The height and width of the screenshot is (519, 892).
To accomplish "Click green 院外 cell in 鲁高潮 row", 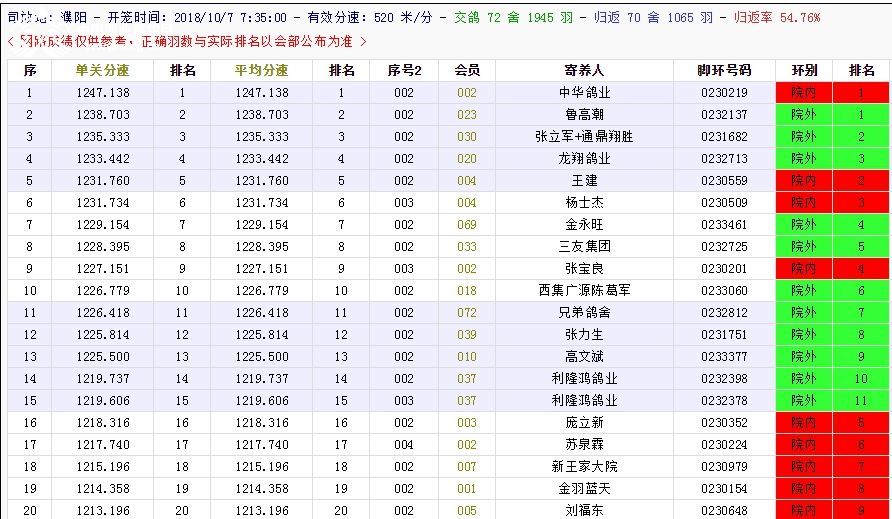I will pyautogui.click(x=804, y=115).
